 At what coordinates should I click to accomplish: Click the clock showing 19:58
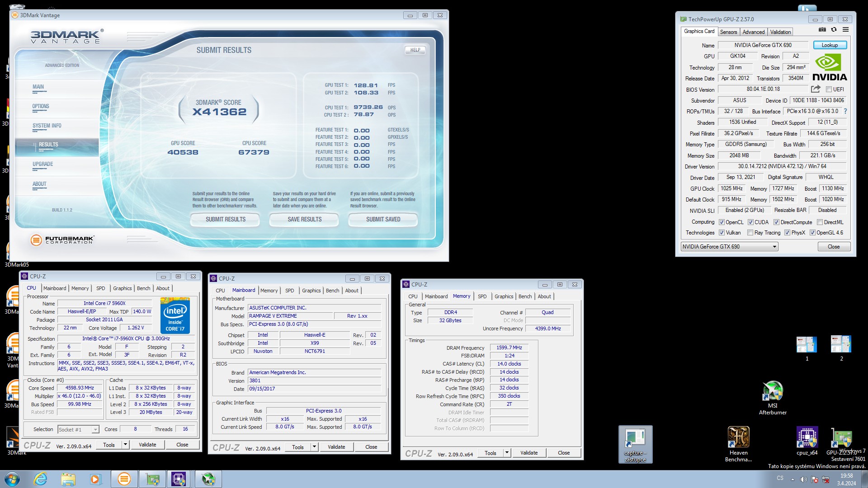click(846, 476)
